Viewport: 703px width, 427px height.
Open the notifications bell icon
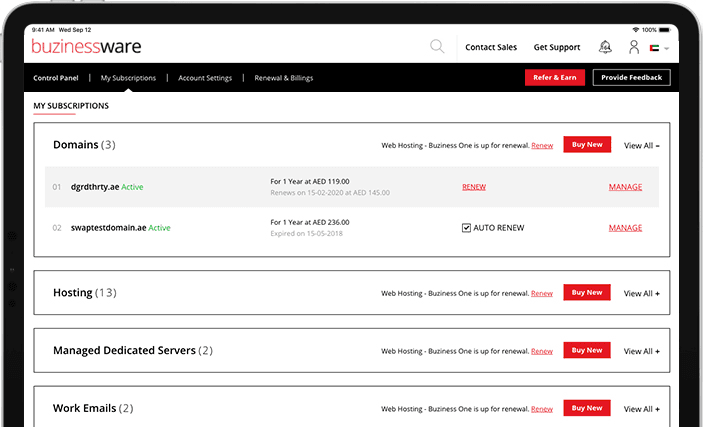(x=605, y=47)
